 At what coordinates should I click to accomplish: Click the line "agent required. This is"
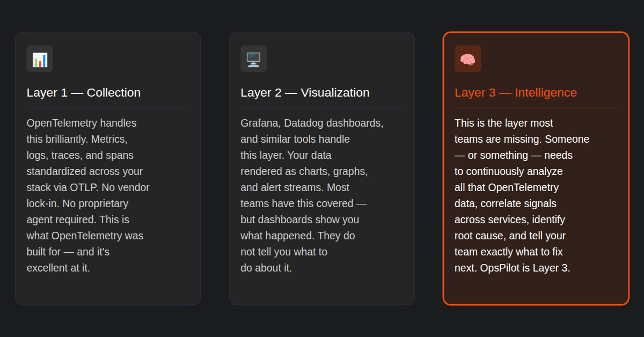point(78,219)
